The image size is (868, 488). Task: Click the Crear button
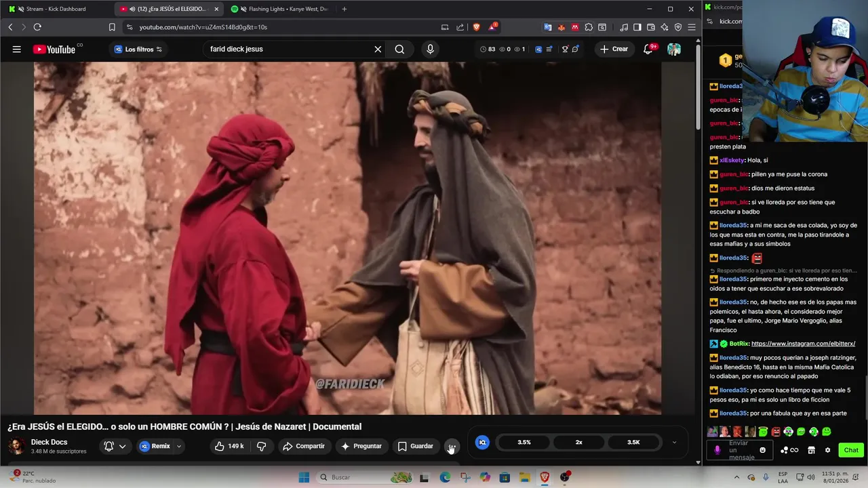(x=614, y=49)
